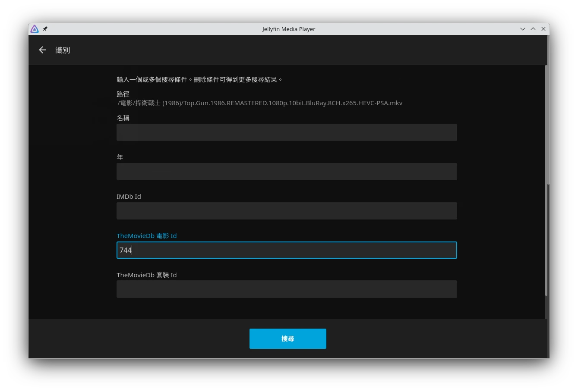Screen dimensions: 578x392
Task: Minimize the Jellyfin Media Player window
Action: [x=522, y=29]
